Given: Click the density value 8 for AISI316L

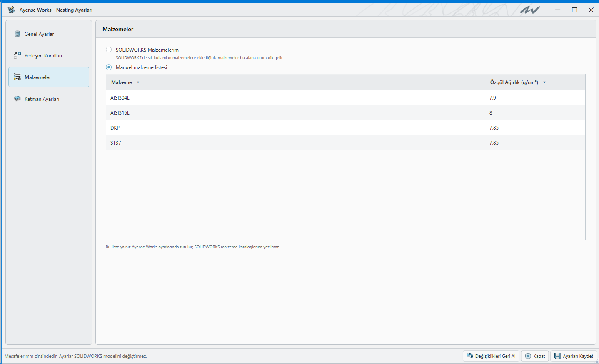Looking at the screenshot, I should [535, 112].
